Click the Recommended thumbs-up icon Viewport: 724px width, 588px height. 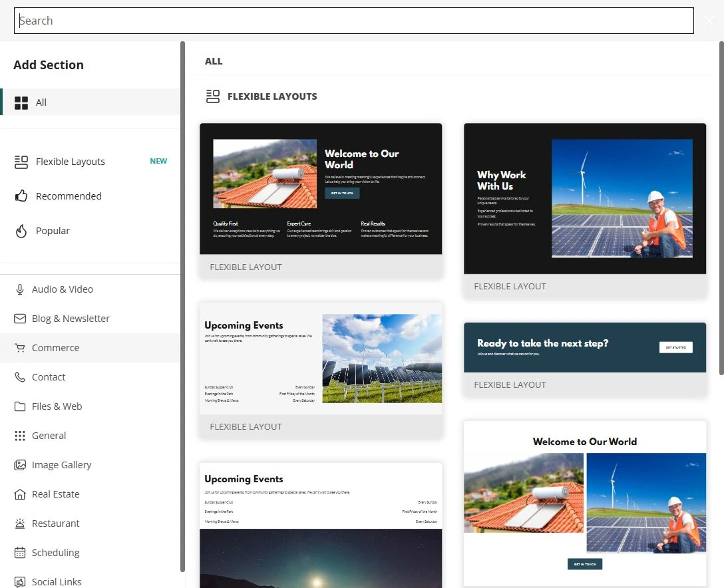pos(21,196)
